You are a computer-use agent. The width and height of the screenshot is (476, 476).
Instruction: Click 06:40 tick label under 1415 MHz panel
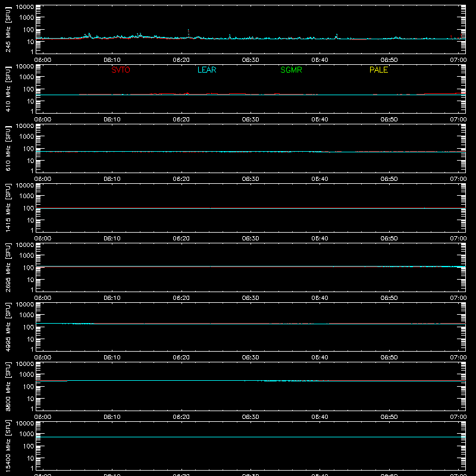pos(320,239)
